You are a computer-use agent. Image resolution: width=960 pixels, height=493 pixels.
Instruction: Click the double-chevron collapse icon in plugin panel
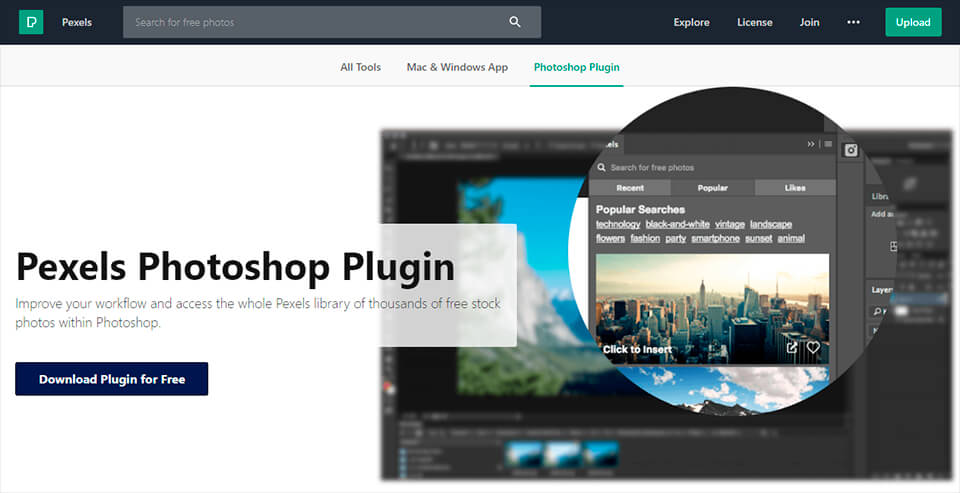coord(811,144)
